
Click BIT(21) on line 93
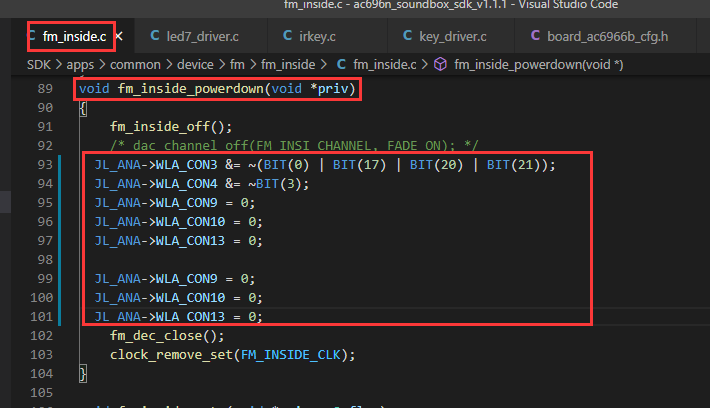[x=513, y=165]
